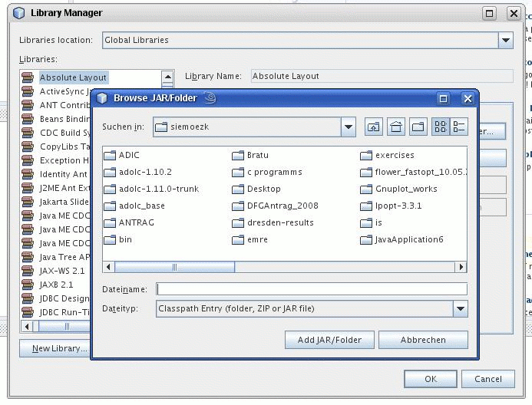Open the ADIC folder
532x405 pixels.
(121, 155)
